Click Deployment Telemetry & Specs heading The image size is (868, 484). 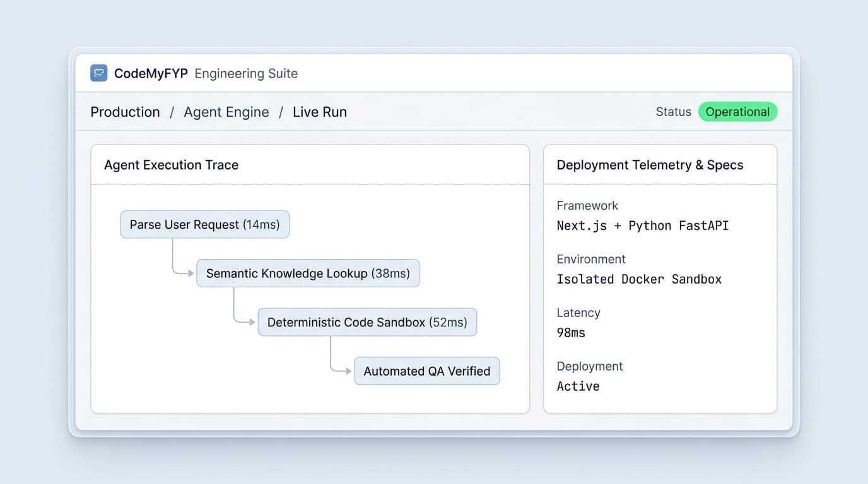pos(650,165)
